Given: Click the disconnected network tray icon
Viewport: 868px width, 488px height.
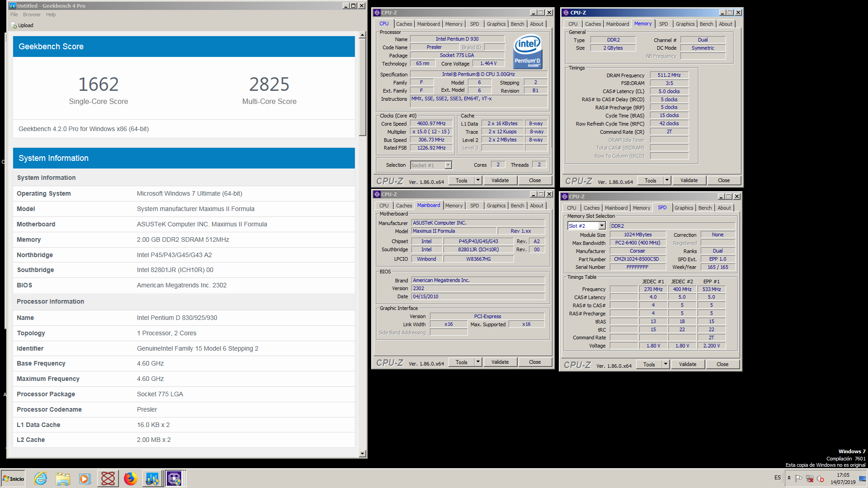Looking at the screenshot, I should point(810,479).
